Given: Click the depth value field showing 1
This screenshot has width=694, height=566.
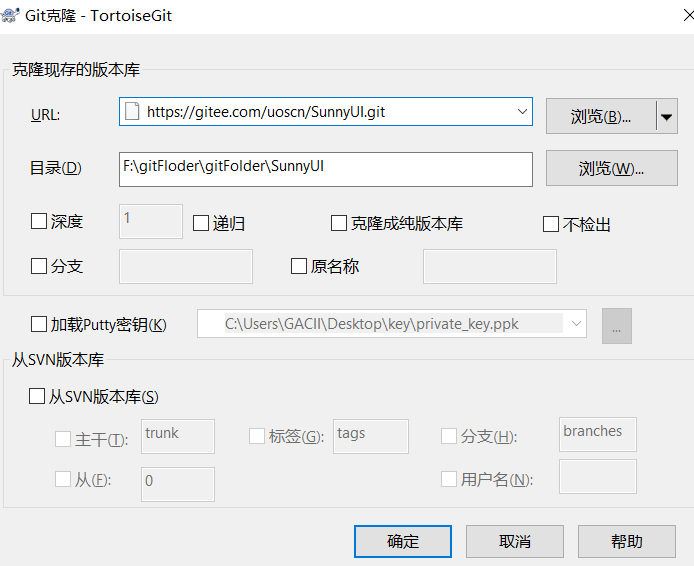Looking at the screenshot, I should 151,221.
